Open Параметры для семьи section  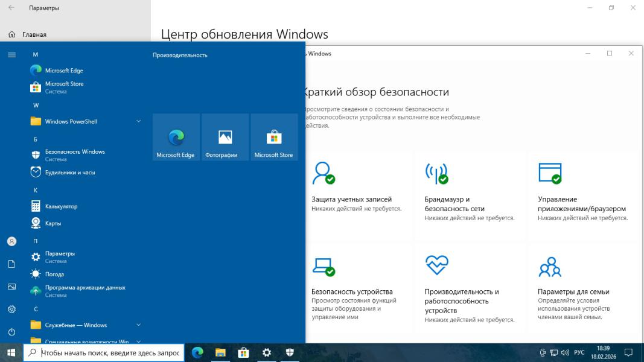click(573, 291)
